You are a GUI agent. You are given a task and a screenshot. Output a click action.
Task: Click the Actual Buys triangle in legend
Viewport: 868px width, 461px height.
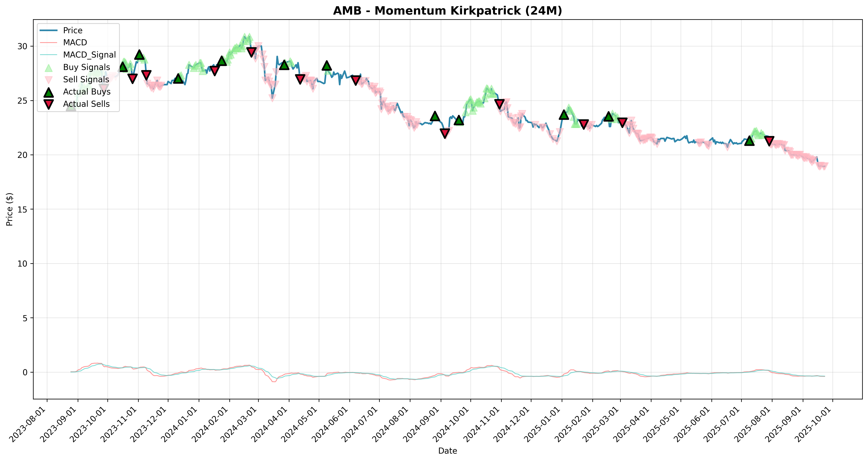(x=49, y=92)
